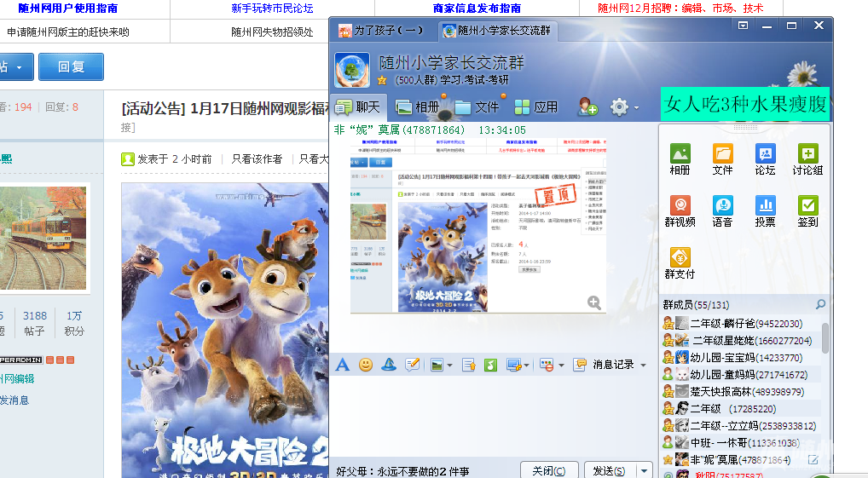Open the font settings 'A' icon
Screen dimensions: 868x478
[x=343, y=365]
